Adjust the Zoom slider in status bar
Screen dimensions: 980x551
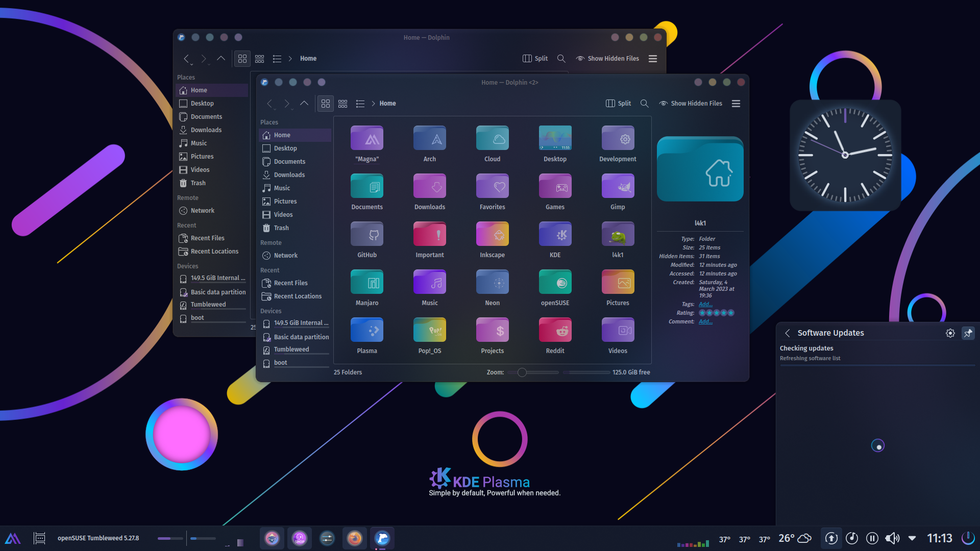click(533, 372)
